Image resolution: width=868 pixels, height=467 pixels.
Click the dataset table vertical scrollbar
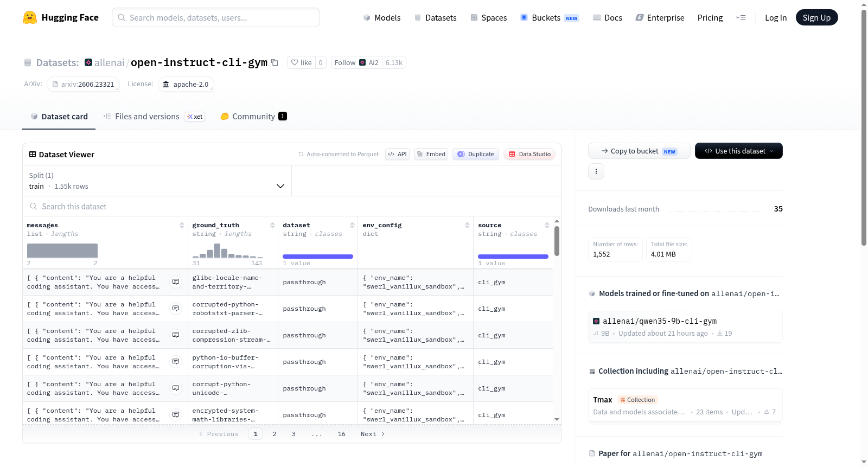(557, 241)
